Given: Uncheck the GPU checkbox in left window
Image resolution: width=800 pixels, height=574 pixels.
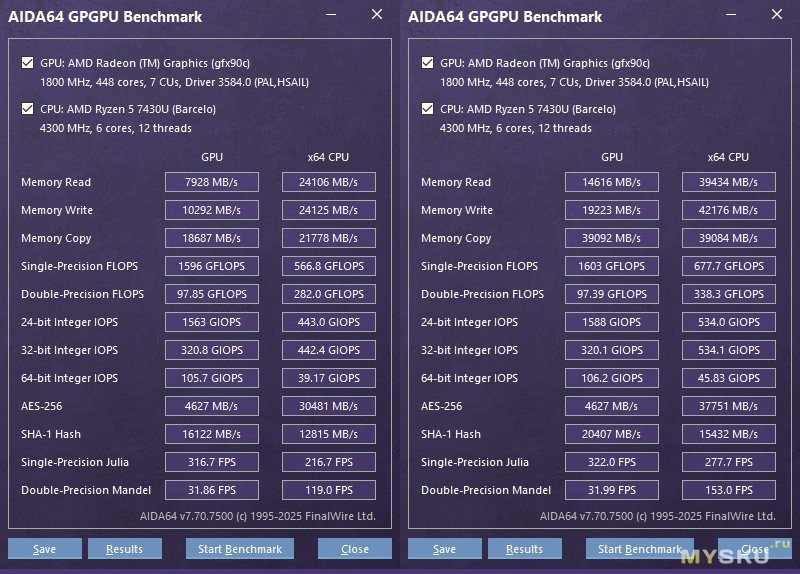Looking at the screenshot, I should pyautogui.click(x=28, y=62).
